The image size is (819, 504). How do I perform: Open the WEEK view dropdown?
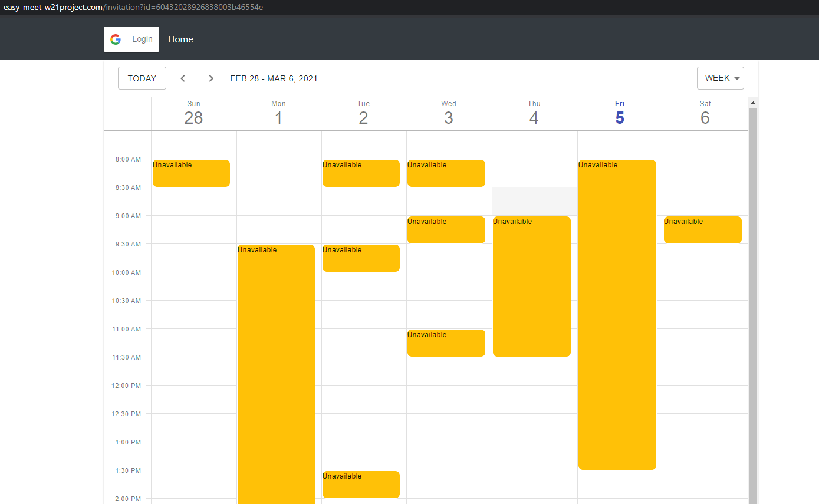click(x=720, y=78)
